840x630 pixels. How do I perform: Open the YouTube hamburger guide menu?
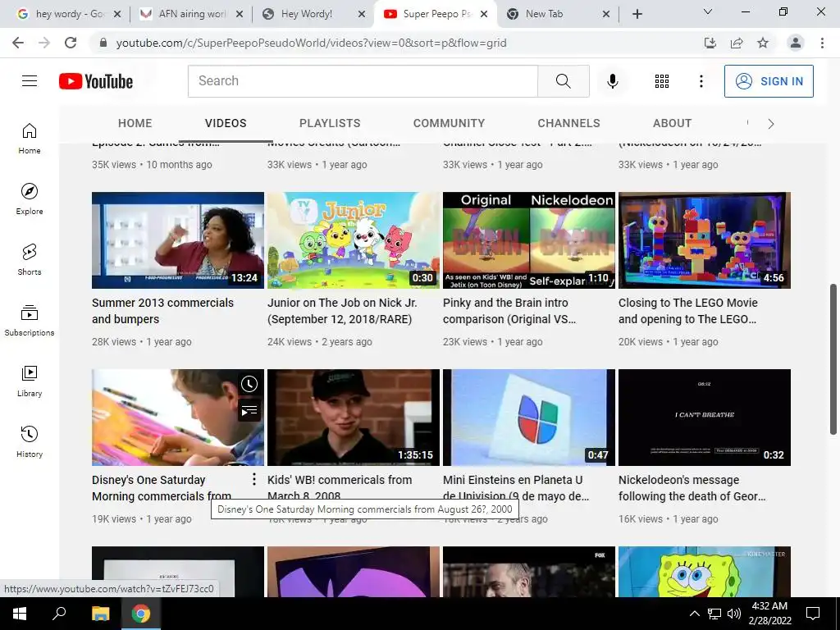point(30,81)
